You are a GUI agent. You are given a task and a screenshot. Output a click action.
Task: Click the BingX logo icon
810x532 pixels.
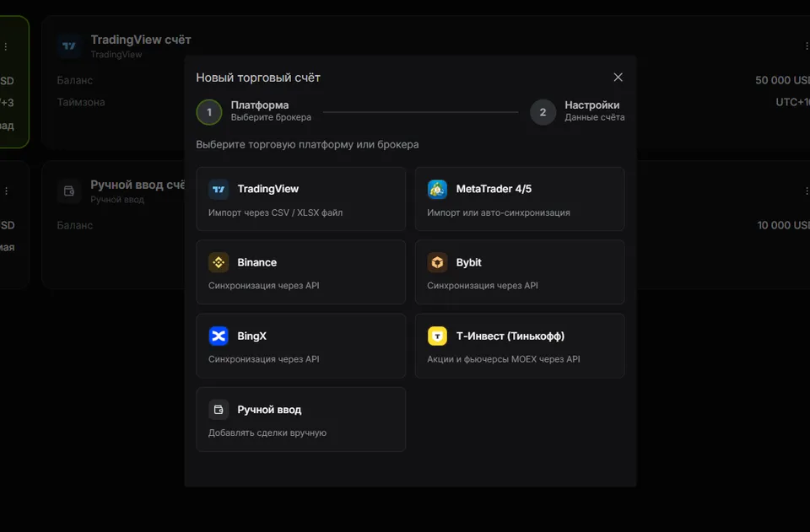pyautogui.click(x=219, y=336)
